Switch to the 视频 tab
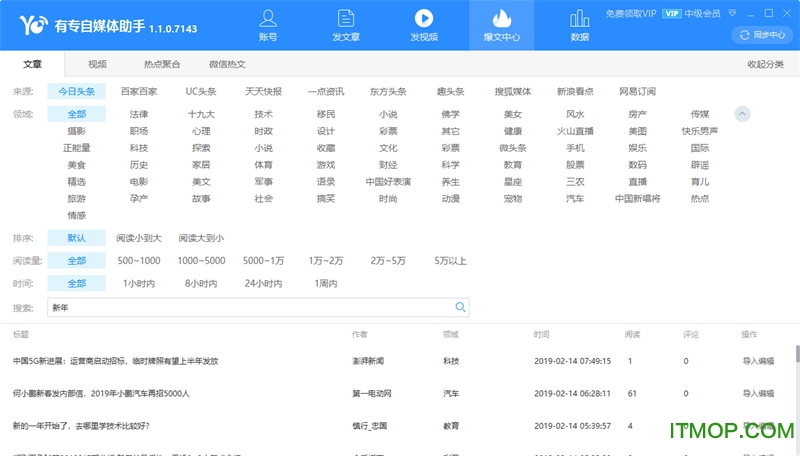Image resolution: width=800 pixels, height=456 pixels. 97,64
